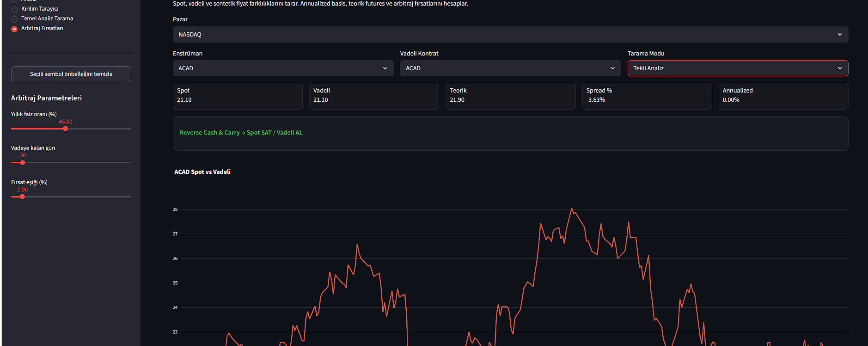Expand the Pazar dropdown chevron arrow

[840, 35]
